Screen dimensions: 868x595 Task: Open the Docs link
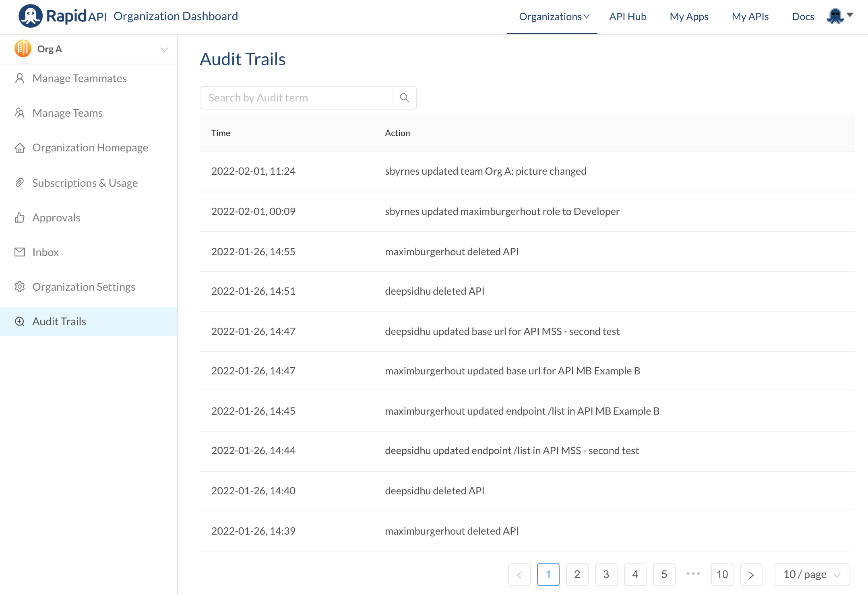(x=803, y=17)
